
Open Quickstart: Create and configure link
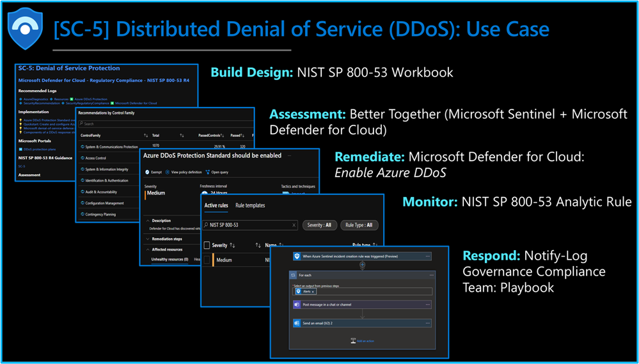coord(49,124)
